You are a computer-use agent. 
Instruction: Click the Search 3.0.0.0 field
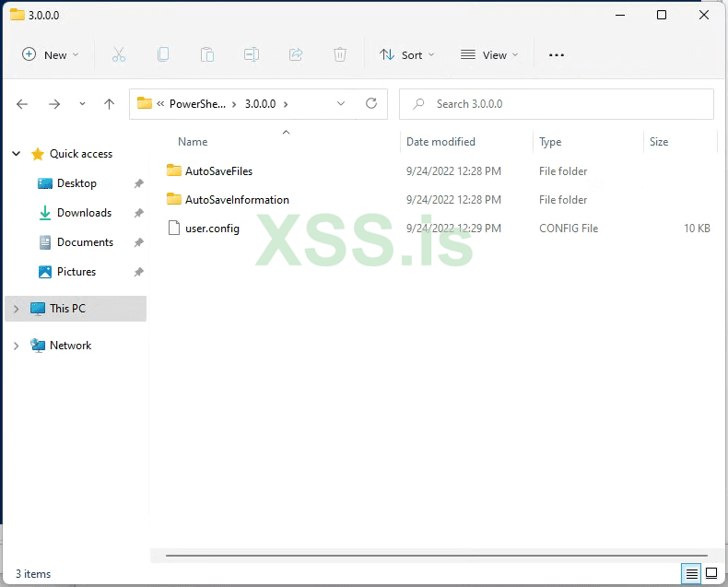click(557, 104)
